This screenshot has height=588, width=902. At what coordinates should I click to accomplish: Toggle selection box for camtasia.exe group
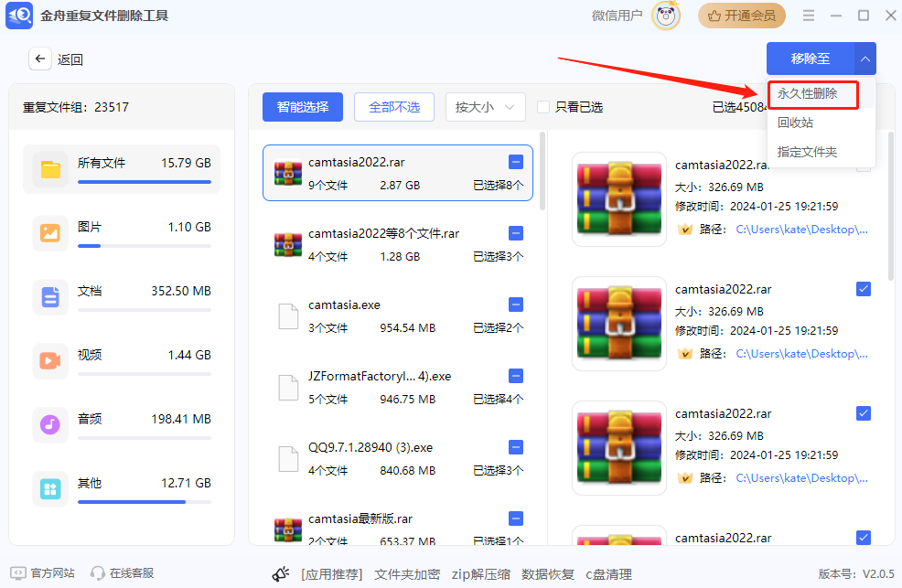[x=516, y=305]
